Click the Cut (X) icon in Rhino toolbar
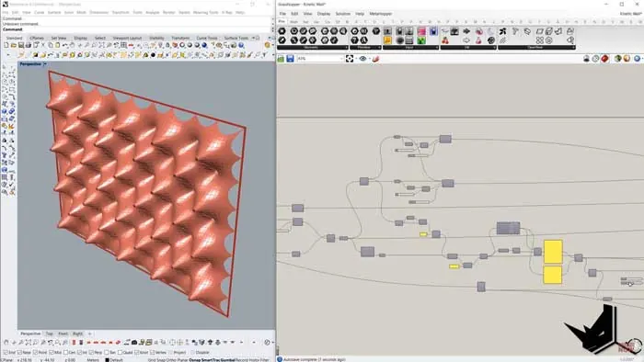The height and width of the screenshot is (362, 644). (x=42, y=45)
